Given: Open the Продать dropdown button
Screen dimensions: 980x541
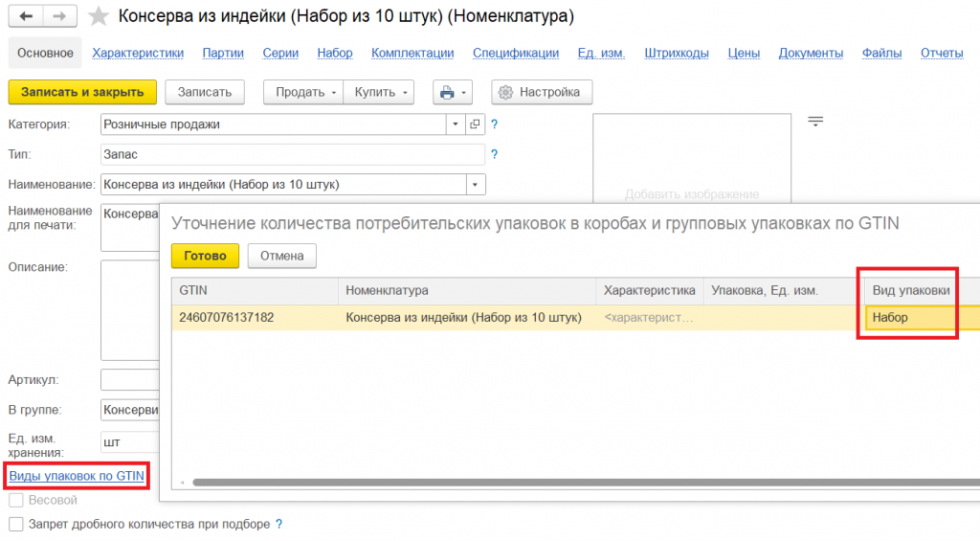Looking at the screenshot, I should pos(303,93).
